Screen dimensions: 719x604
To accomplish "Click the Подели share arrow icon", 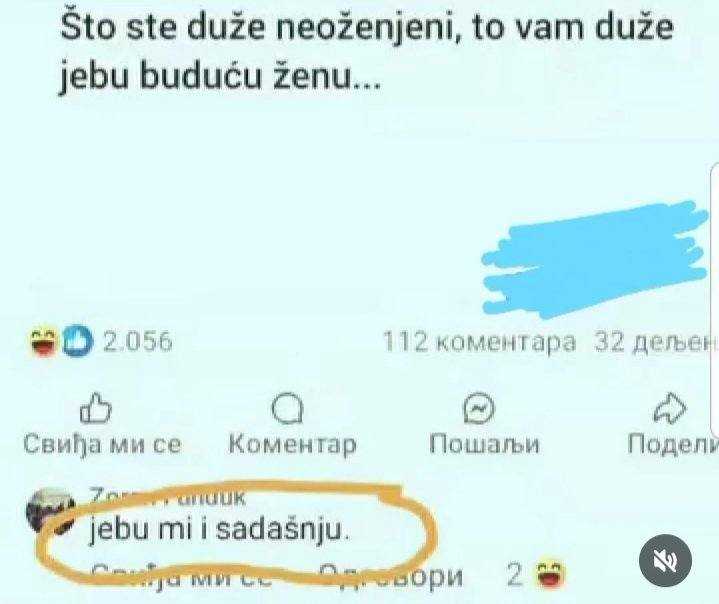I will [670, 408].
